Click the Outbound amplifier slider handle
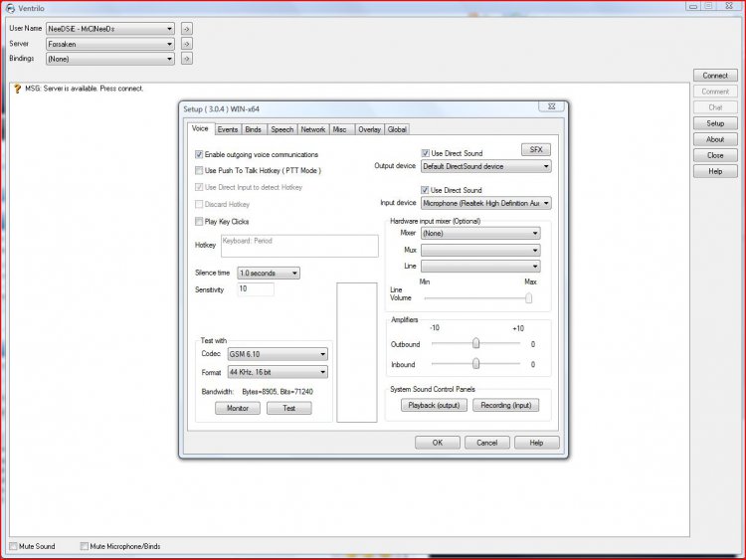 475,343
